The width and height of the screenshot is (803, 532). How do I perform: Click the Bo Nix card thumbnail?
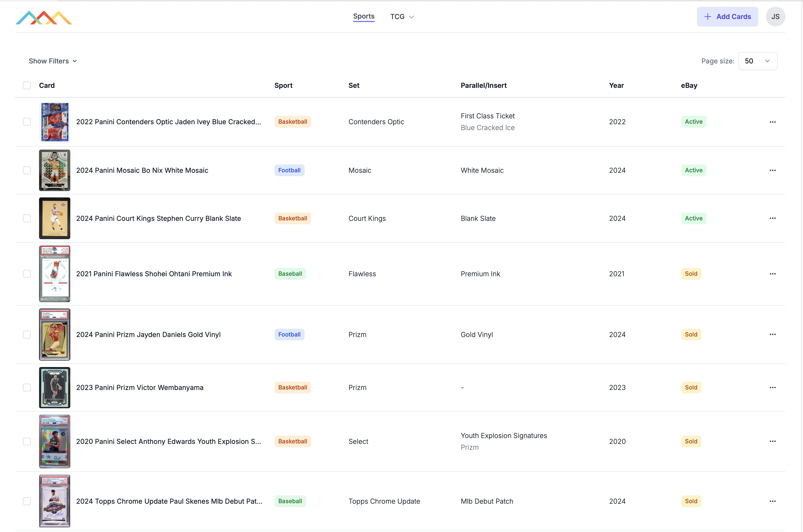[55, 170]
